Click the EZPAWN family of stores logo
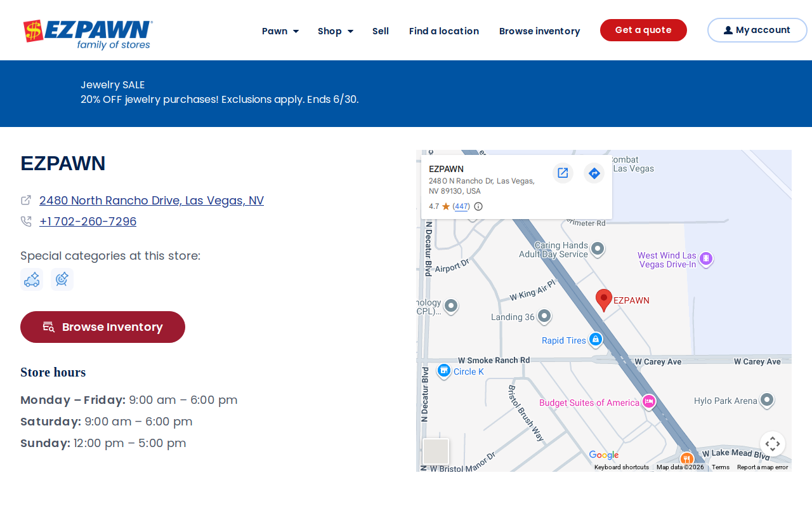The image size is (812, 508). click(88, 35)
